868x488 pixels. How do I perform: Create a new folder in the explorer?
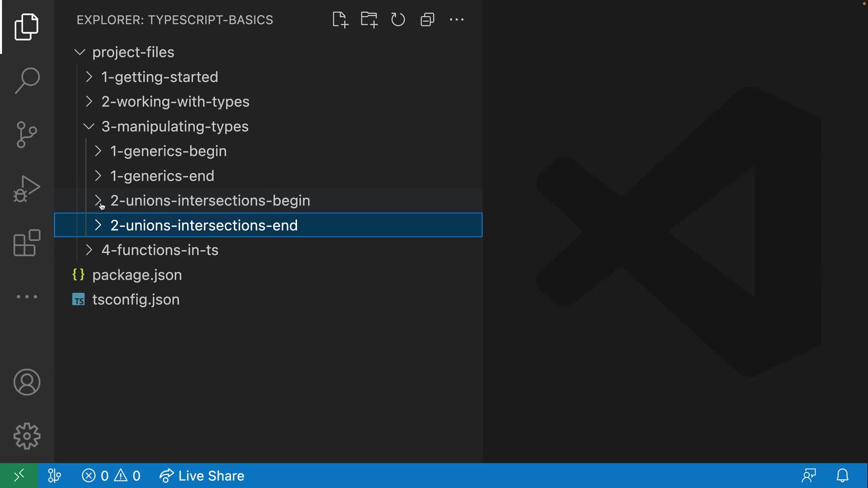point(368,19)
